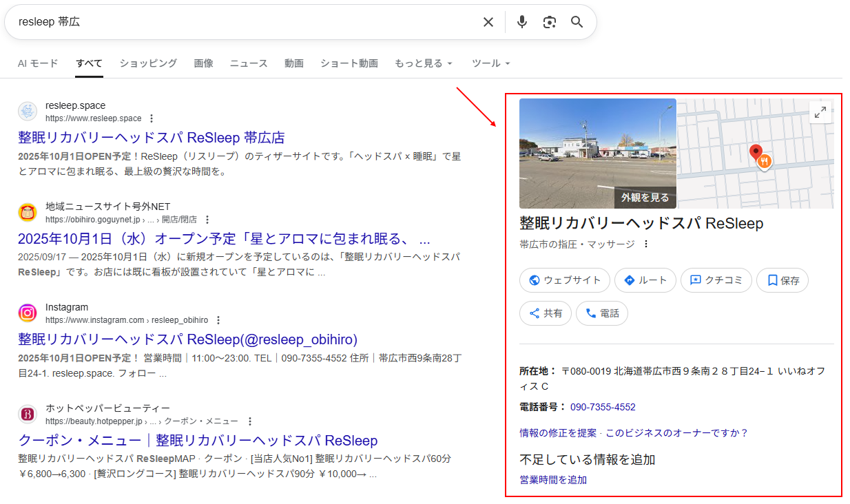
Task: Open the 営業時間を追加 link
Action: [x=553, y=480]
